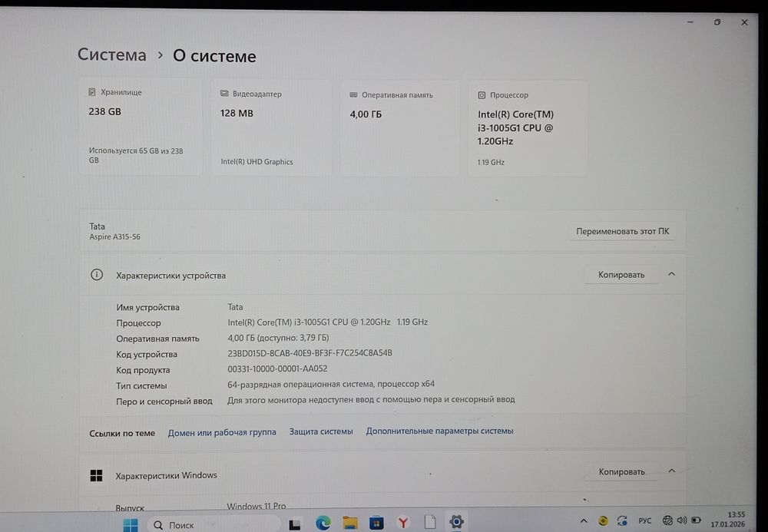Select the 64-разрядная операционная система value

coord(330,384)
